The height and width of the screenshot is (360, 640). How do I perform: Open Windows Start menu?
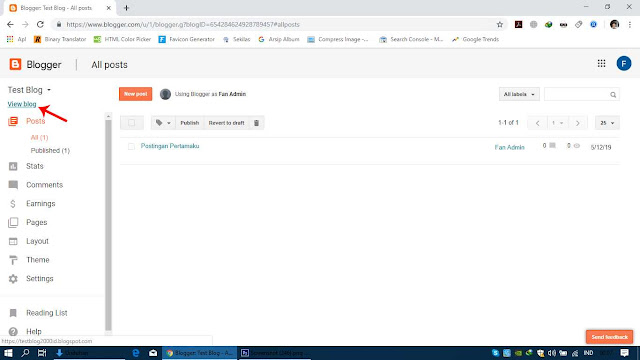[x=8, y=353]
